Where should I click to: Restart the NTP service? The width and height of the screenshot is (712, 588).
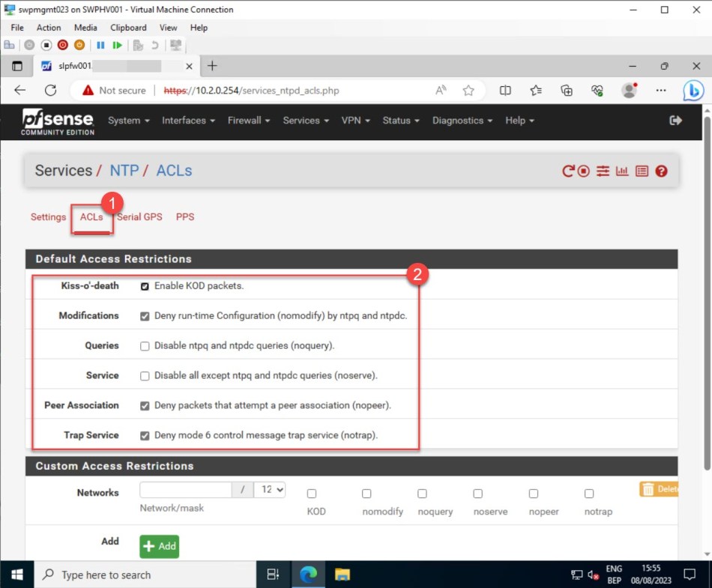click(569, 171)
